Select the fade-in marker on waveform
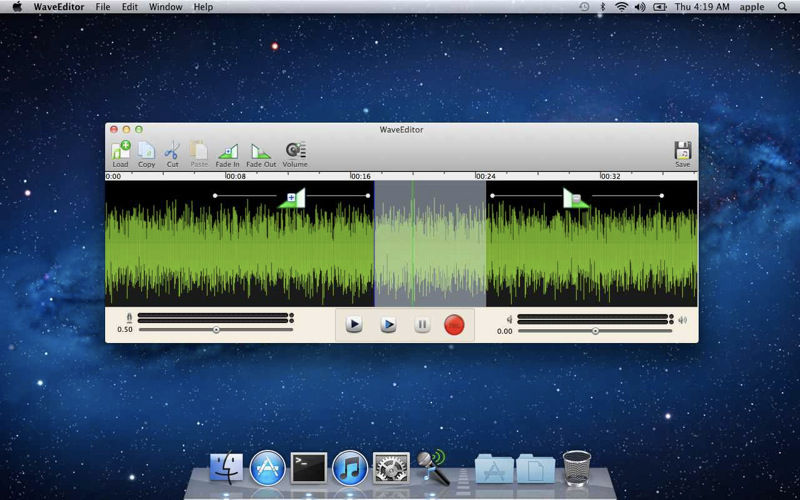This screenshot has width=800, height=500. [292, 197]
